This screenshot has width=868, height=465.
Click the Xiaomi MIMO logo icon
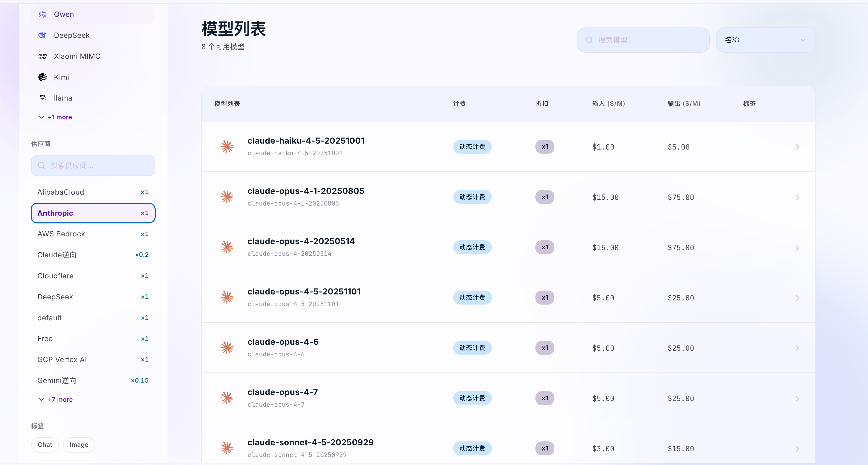(43, 56)
